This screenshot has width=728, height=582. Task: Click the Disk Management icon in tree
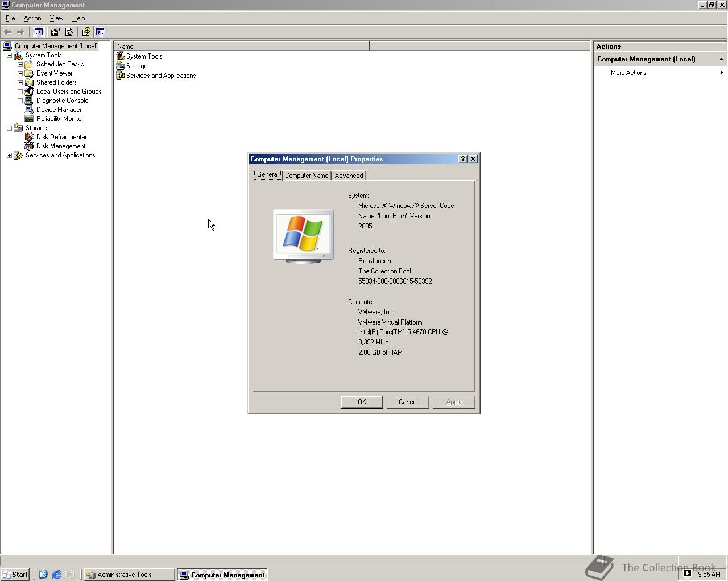[x=29, y=146]
